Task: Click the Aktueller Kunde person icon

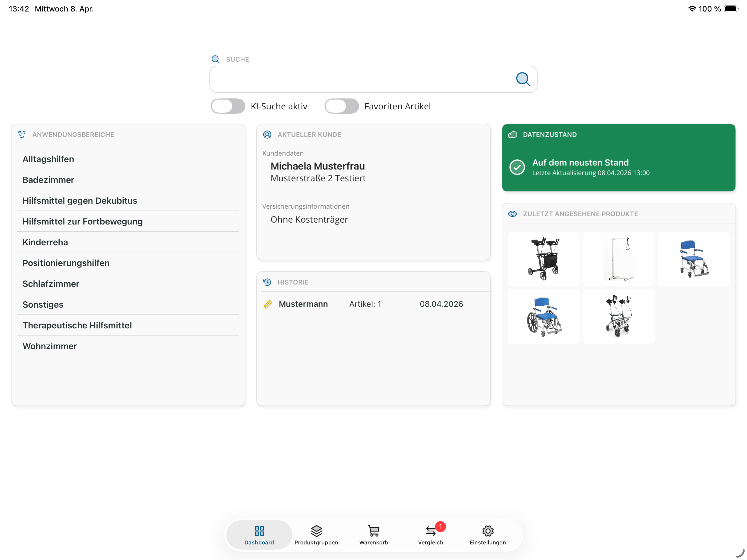Action: click(267, 135)
